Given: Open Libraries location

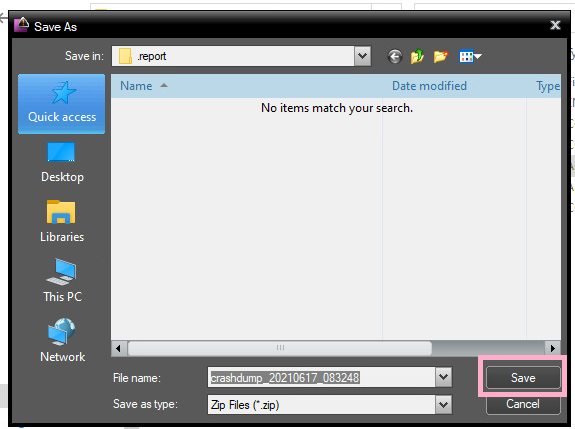Looking at the screenshot, I should (62, 222).
